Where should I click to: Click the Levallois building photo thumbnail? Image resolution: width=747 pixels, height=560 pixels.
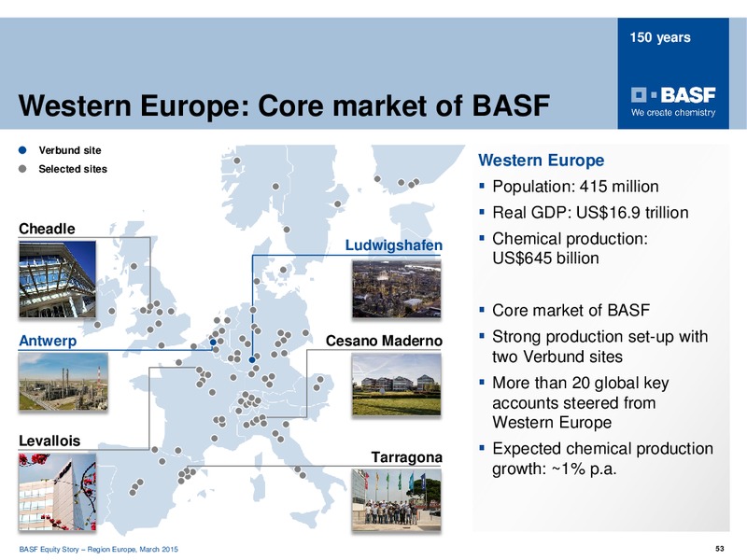click(57, 492)
